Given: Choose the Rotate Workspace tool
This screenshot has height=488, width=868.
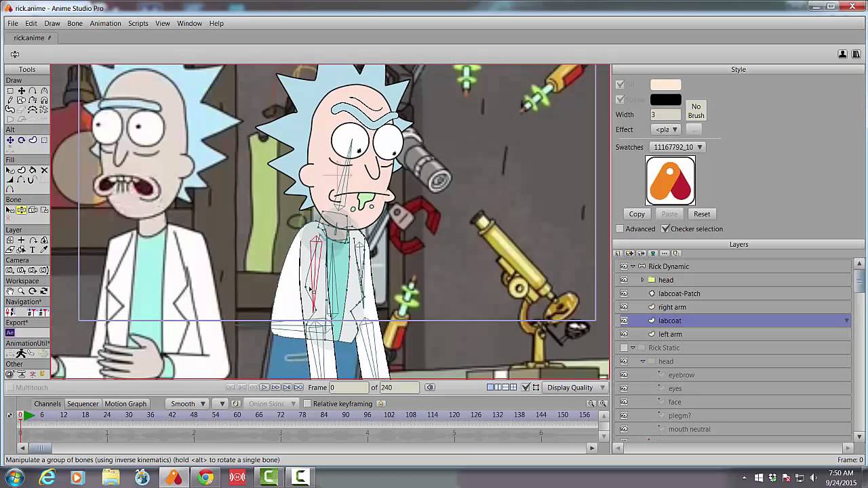Looking at the screenshot, I should coord(33,291).
